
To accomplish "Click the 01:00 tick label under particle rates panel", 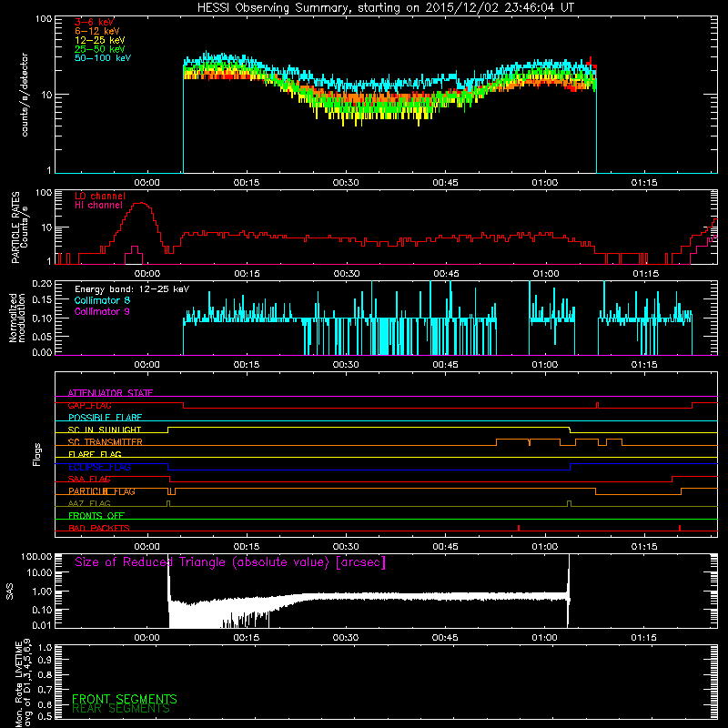I will coord(546,274).
